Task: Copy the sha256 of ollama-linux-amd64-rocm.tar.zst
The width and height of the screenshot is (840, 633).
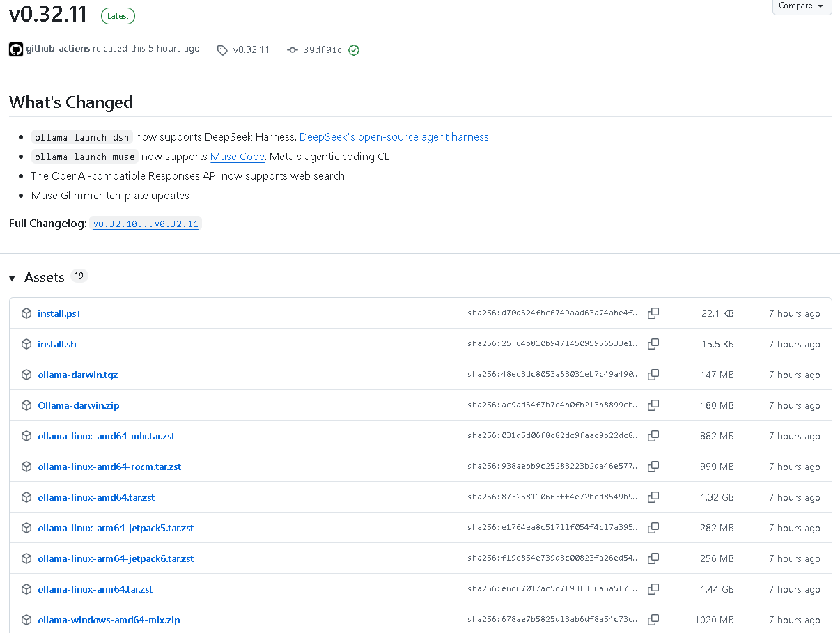Action: (653, 467)
